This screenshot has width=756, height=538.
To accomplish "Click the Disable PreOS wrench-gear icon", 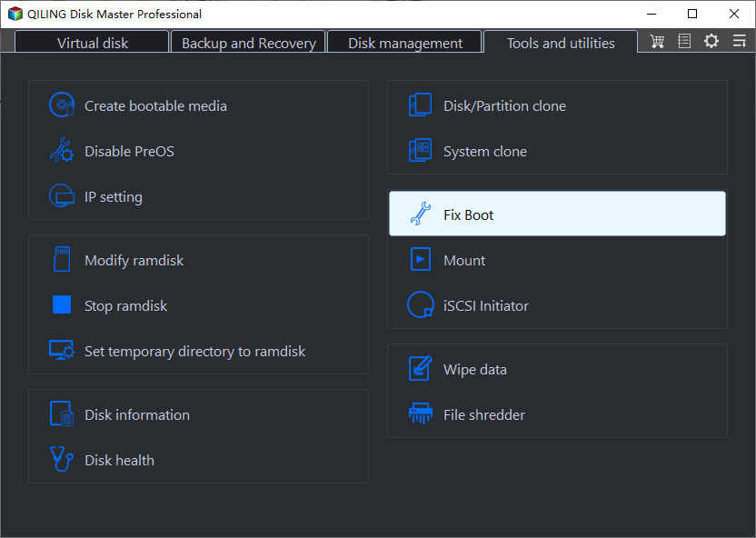I will 62,150.
